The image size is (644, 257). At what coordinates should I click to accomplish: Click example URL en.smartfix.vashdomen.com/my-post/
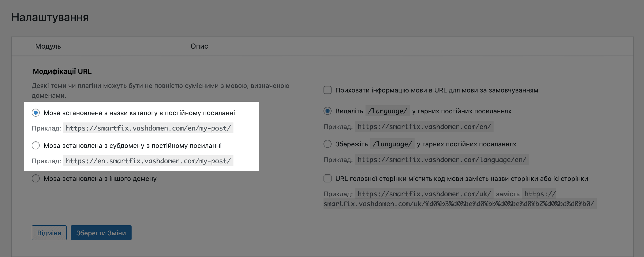point(148,161)
